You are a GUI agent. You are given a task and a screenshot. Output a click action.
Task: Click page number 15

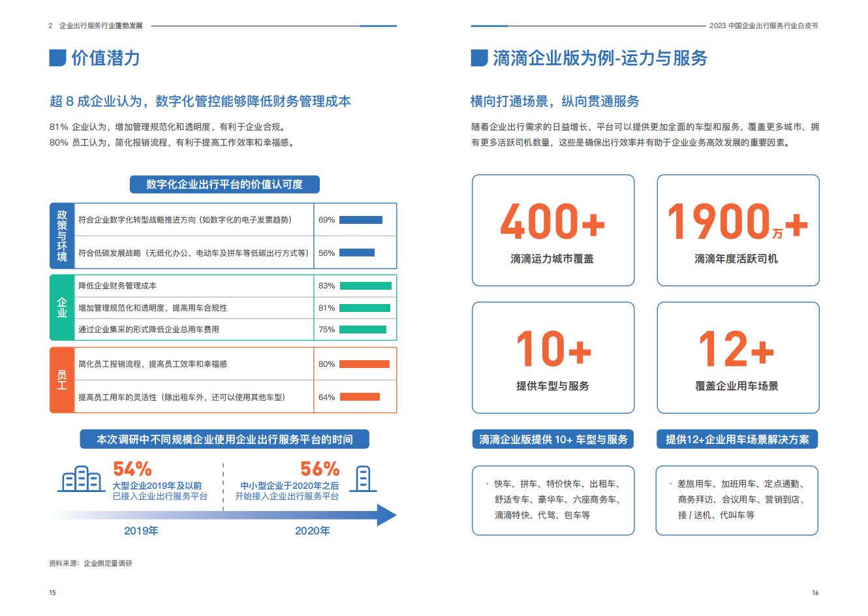[52, 593]
